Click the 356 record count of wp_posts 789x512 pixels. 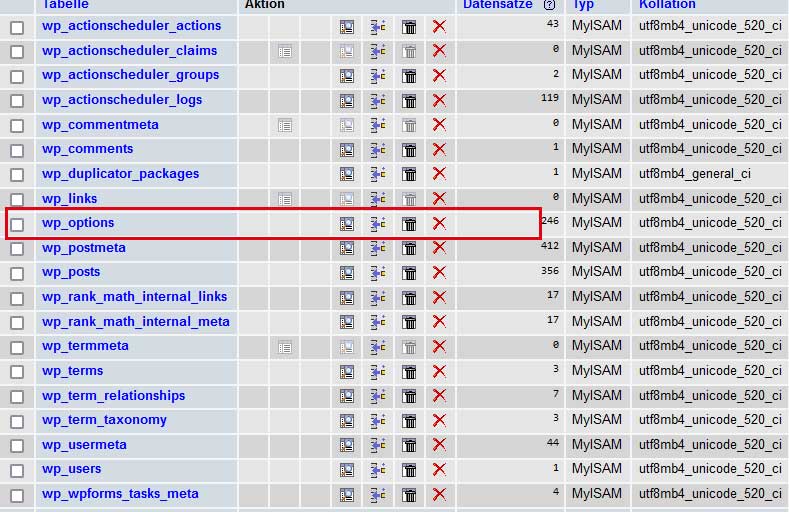(550, 271)
